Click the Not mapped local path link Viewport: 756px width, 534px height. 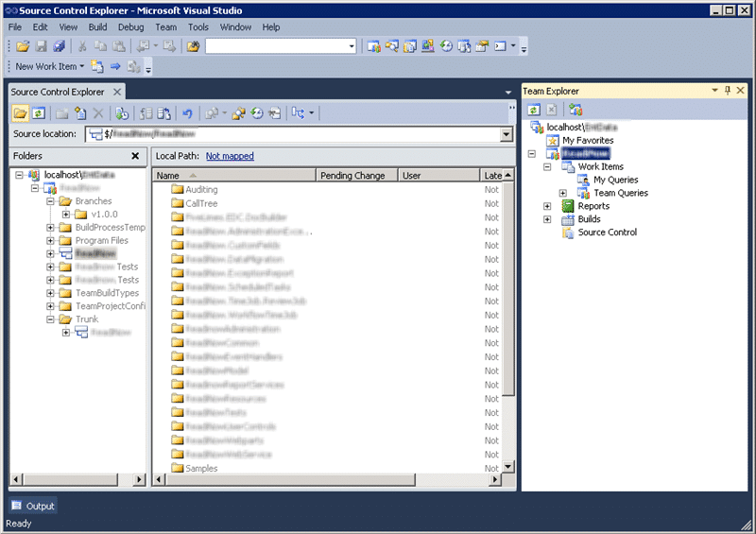pyautogui.click(x=230, y=156)
